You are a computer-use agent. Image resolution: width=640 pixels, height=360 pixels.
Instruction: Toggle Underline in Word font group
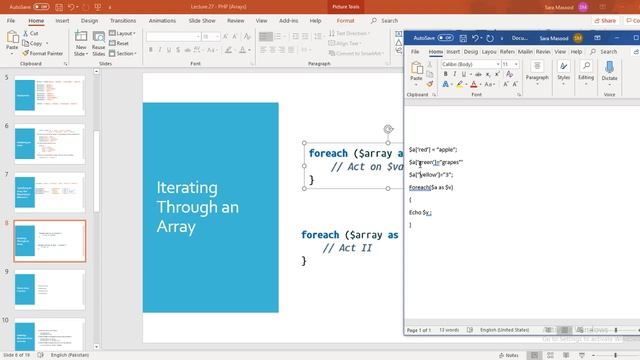click(464, 74)
